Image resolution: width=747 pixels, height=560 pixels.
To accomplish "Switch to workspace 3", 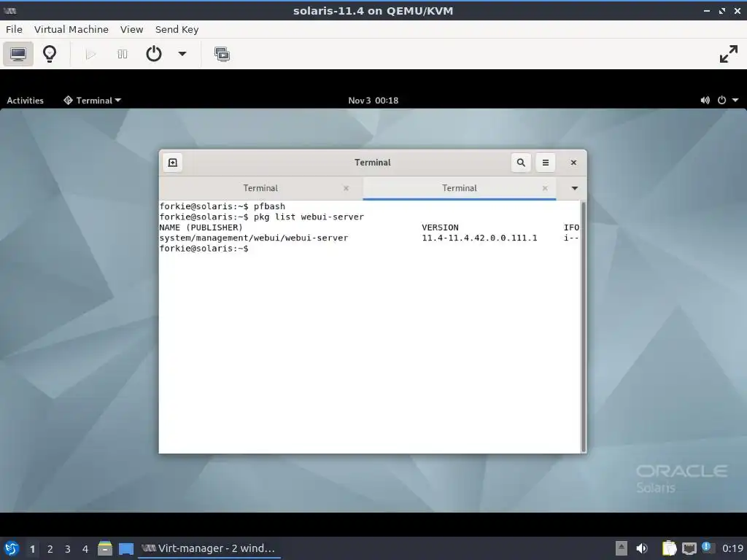I will [68, 549].
